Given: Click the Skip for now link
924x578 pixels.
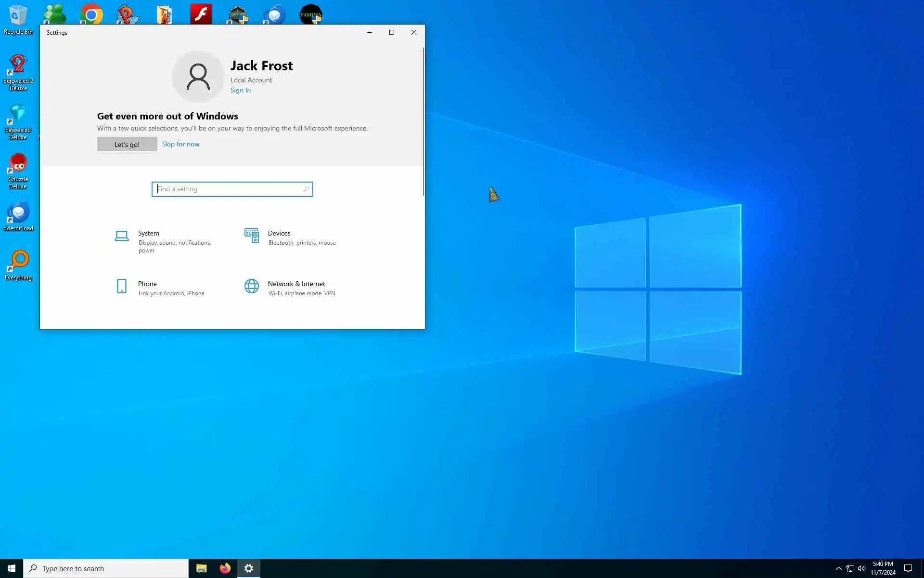Looking at the screenshot, I should coord(180,144).
